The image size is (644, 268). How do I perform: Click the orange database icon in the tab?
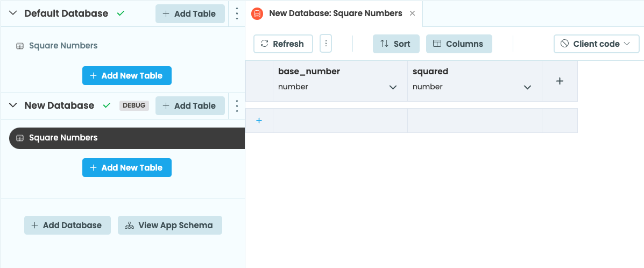pos(257,13)
